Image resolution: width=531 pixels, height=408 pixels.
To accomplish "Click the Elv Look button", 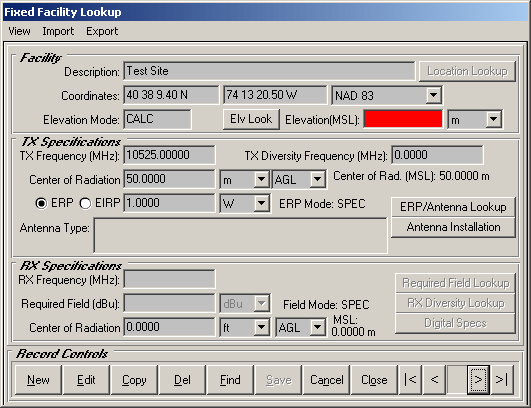I will [251, 119].
